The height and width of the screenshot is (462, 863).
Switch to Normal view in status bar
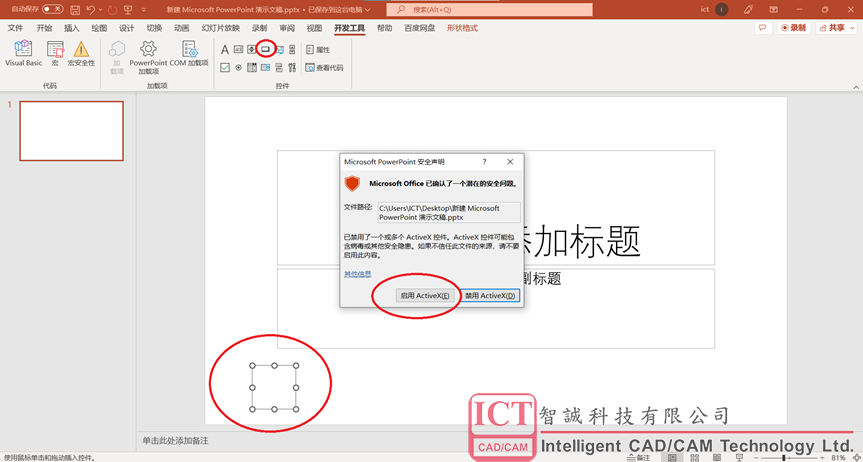[x=671, y=458]
